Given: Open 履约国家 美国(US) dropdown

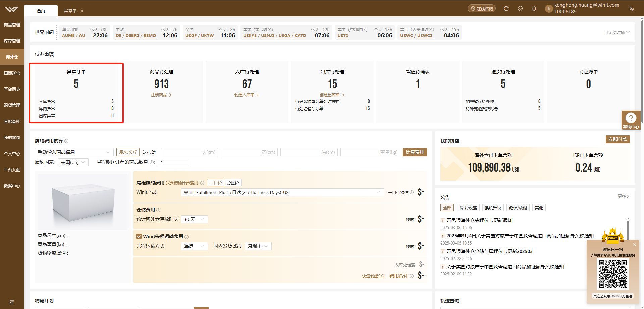Looking at the screenshot, I should point(73,162).
